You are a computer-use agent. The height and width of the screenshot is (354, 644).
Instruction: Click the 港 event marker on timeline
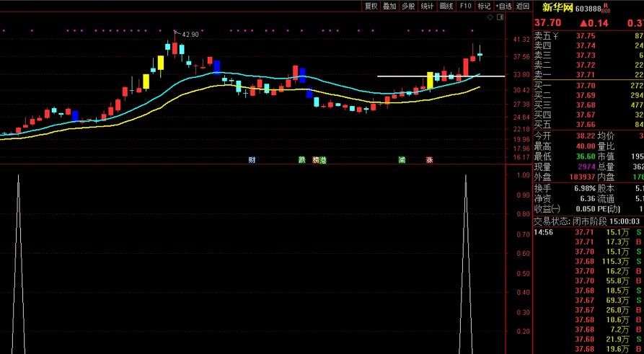coord(323,160)
